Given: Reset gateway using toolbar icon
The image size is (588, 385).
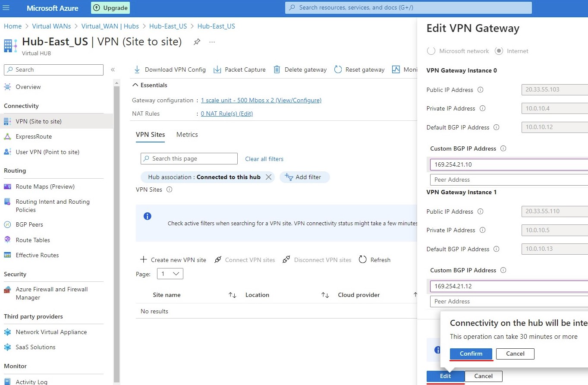Looking at the screenshot, I should 338,69.
